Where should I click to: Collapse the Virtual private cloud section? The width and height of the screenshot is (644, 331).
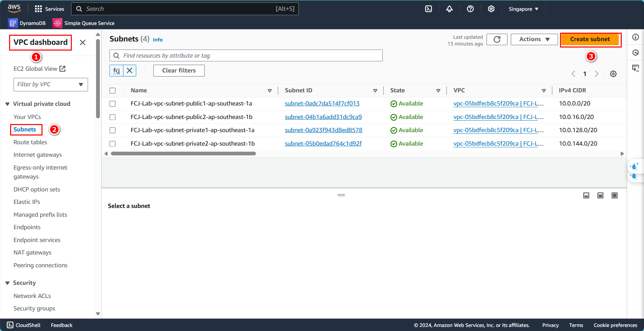[7, 104]
